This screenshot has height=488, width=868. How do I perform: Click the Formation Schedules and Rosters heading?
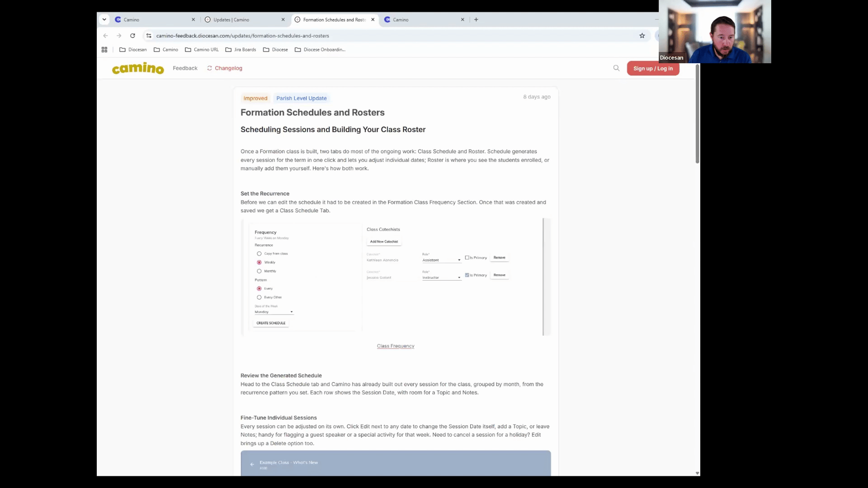312,113
